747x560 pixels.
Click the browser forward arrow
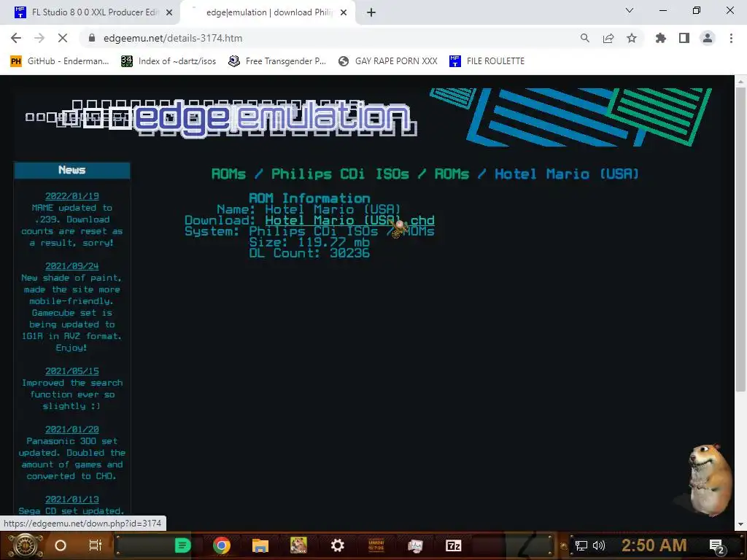[39, 38]
